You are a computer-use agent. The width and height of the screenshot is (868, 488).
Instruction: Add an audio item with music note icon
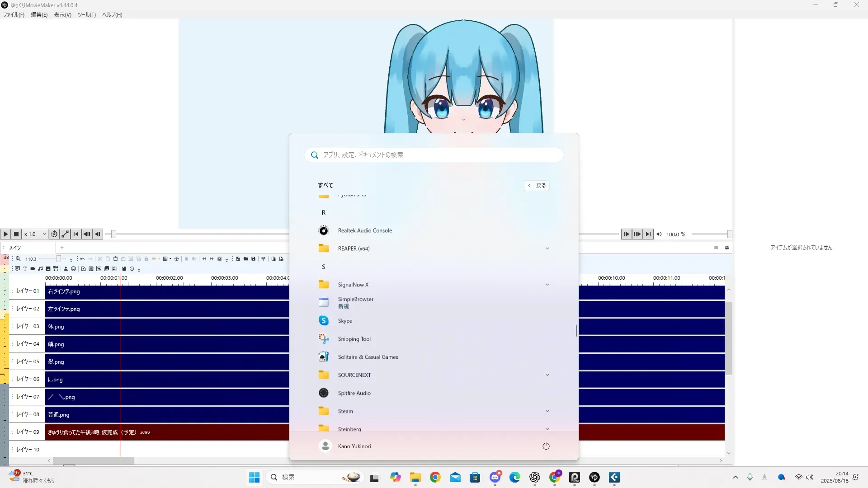click(x=40, y=269)
